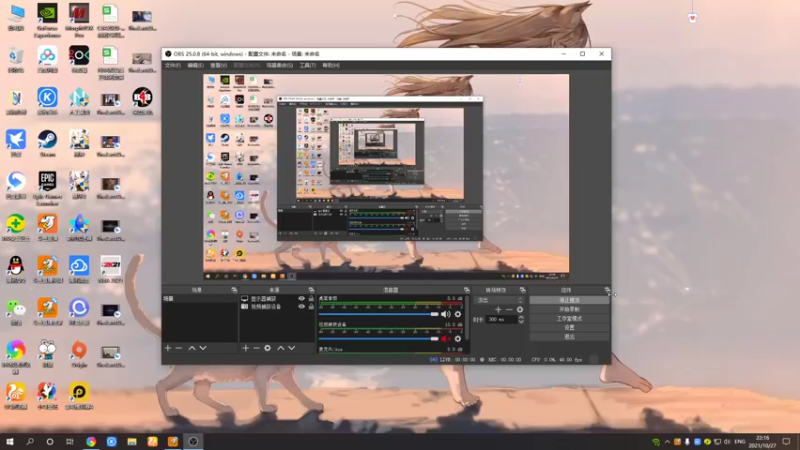The height and width of the screenshot is (450, 800).
Task: Click the 桌面音频 volume slider
Action: click(x=378, y=314)
